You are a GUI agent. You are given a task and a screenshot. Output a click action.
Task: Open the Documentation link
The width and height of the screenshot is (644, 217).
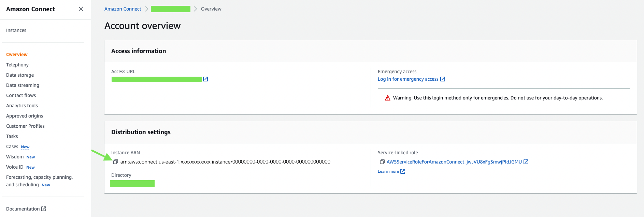click(x=23, y=209)
